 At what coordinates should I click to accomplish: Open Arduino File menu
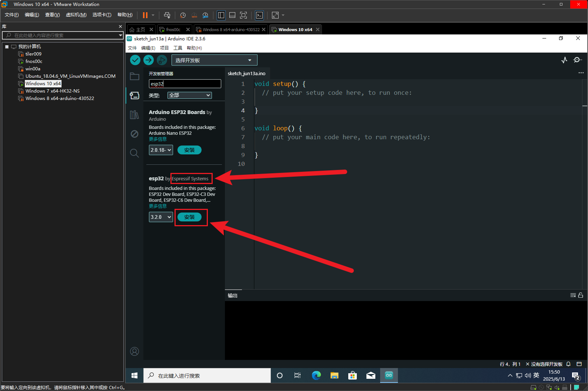click(x=132, y=48)
